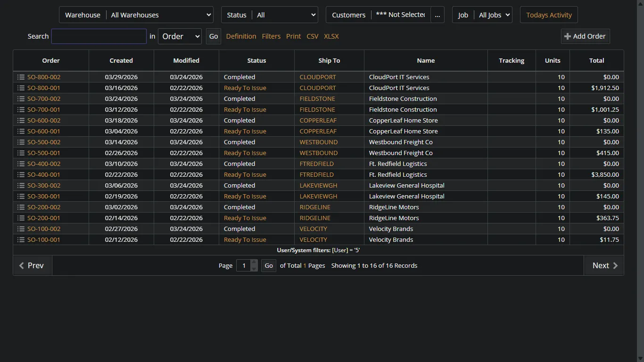The image size is (644, 362).
Task: Focus the Search input field
Action: [99, 36]
